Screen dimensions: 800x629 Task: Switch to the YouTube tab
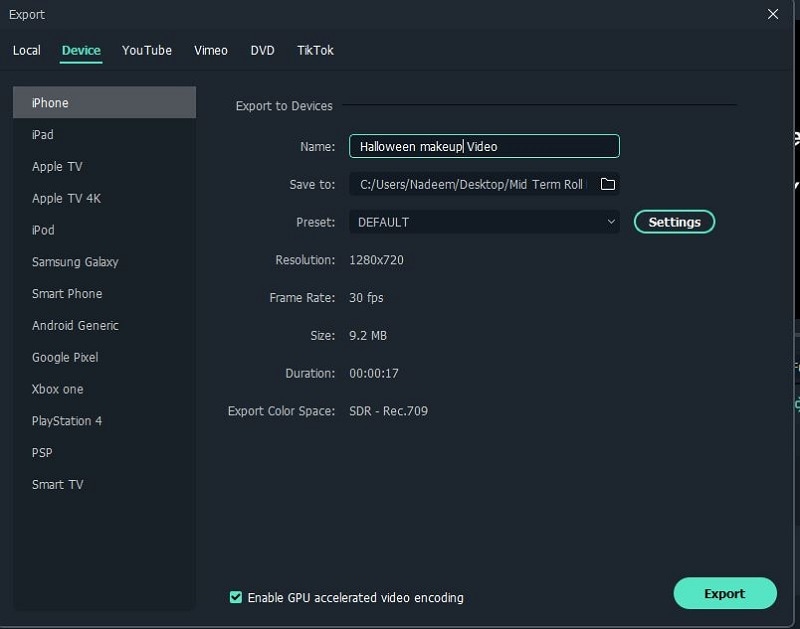(x=147, y=50)
